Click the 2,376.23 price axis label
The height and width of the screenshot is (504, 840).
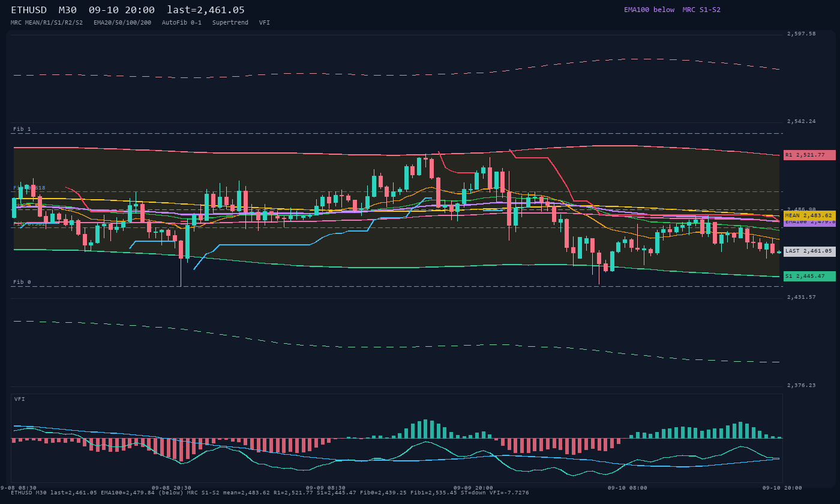[x=801, y=385]
